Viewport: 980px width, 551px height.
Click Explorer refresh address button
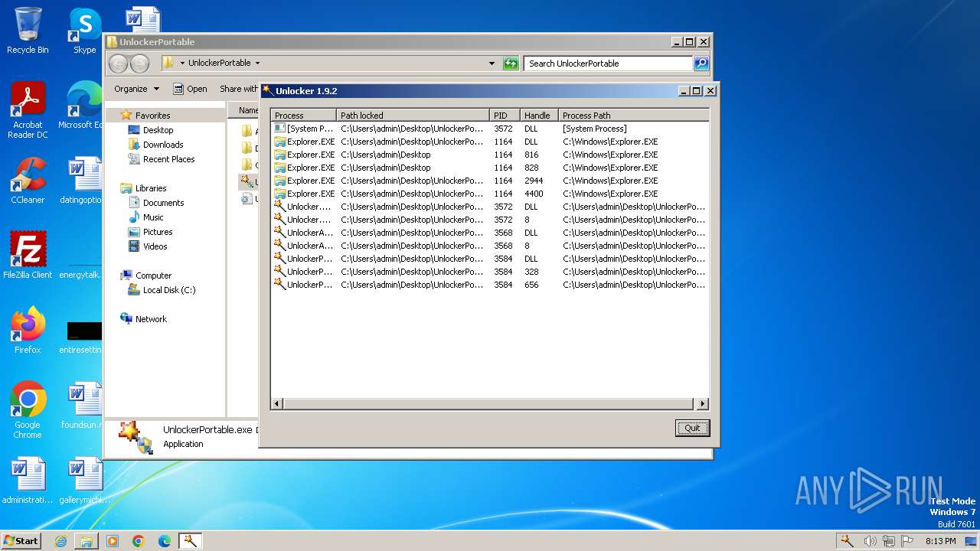(x=511, y=64)
